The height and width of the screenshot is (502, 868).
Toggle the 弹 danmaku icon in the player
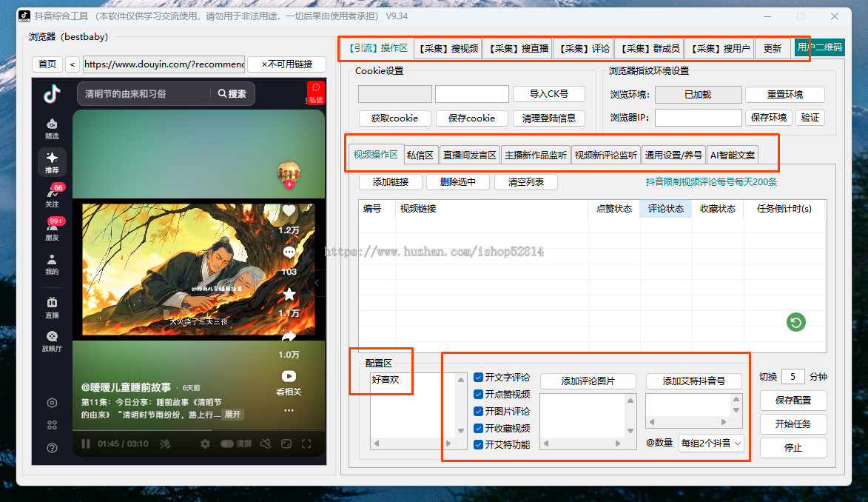(165, 444)
